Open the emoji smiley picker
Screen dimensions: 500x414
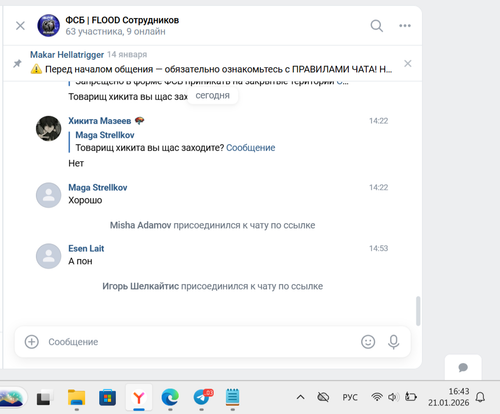click(x=368, y=342)
